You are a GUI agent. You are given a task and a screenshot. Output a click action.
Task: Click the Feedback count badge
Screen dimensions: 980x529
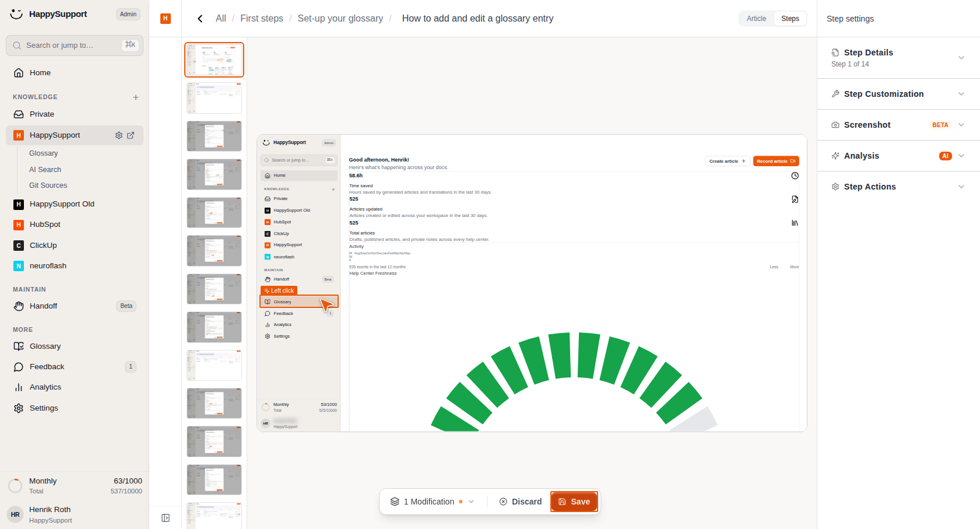tap(131, 367)
